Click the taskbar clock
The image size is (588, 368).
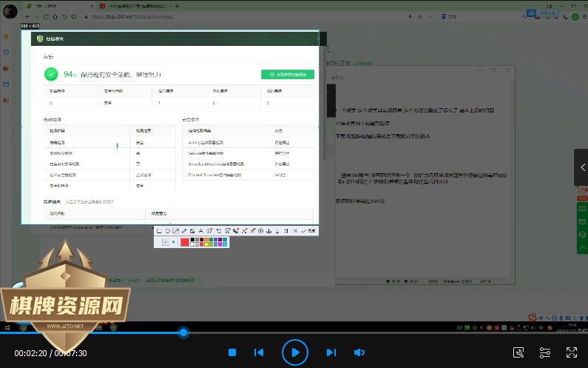point(572,327)
